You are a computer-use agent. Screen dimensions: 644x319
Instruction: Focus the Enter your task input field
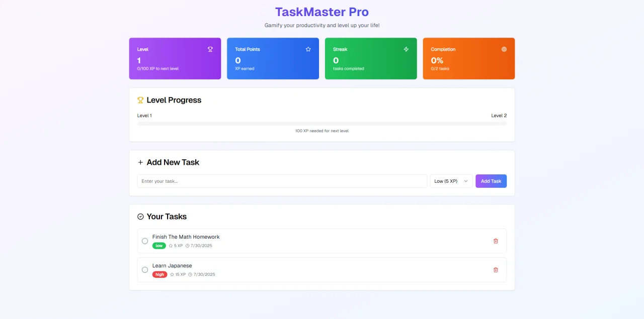(282, 181)
